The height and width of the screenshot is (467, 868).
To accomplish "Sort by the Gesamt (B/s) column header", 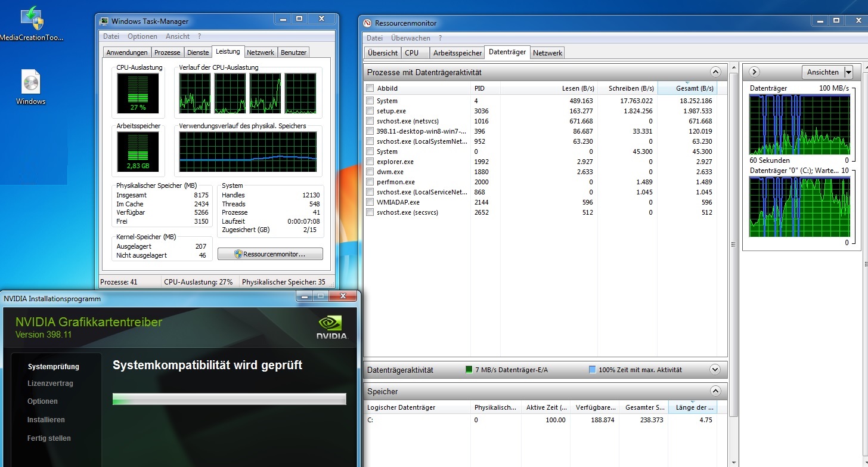I will tap(687, 88).
